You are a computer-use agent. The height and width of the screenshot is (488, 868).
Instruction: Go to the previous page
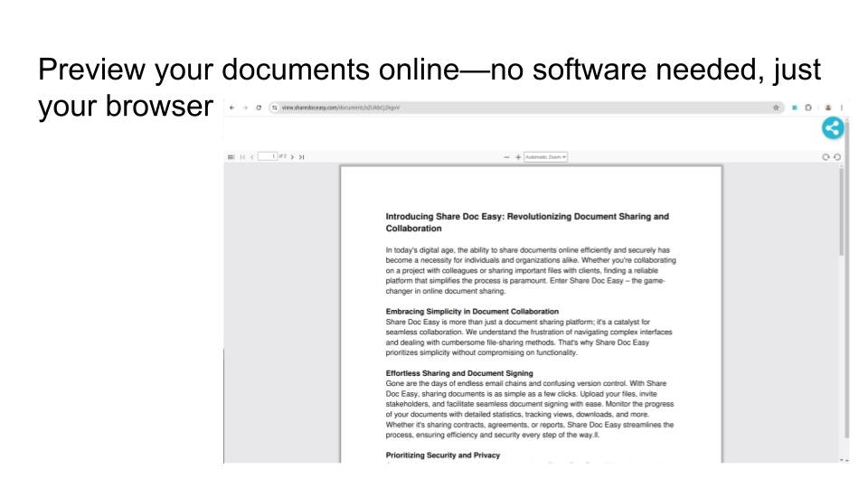[x=252, y=157]
